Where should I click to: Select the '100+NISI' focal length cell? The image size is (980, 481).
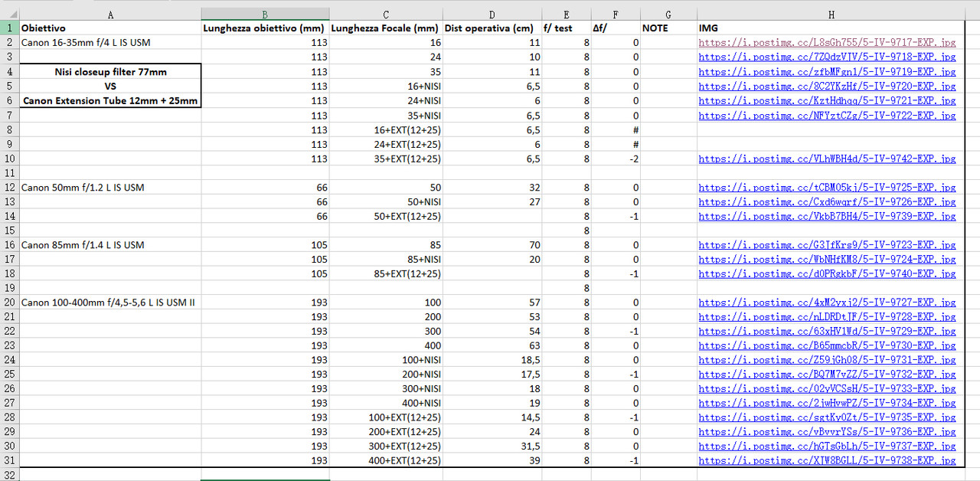pos(386,360)
